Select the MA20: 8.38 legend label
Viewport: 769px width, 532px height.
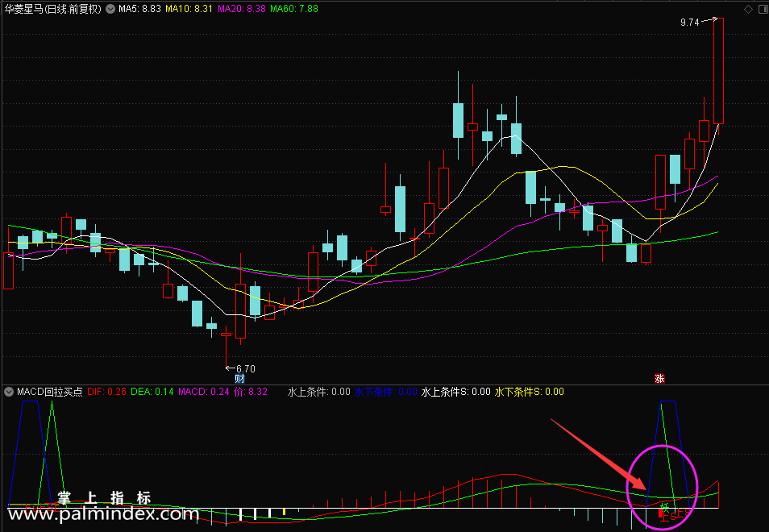click(242, 9)
